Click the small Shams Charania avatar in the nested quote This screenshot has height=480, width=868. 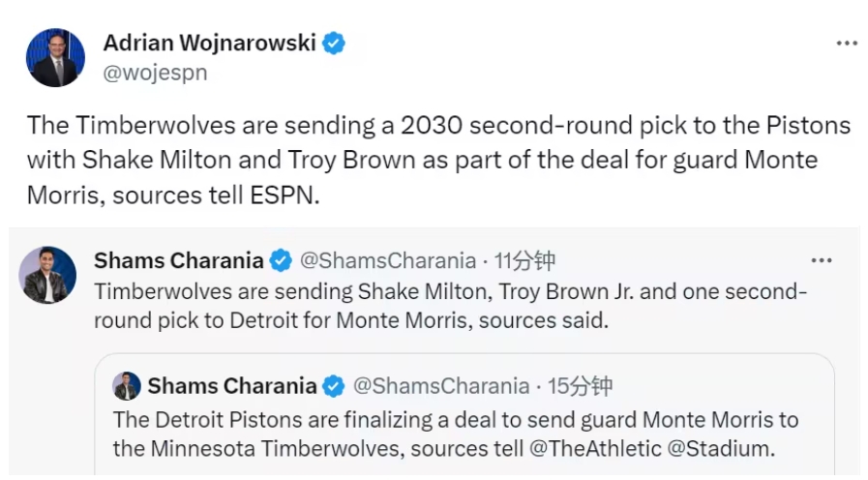[x=126, y=386]
